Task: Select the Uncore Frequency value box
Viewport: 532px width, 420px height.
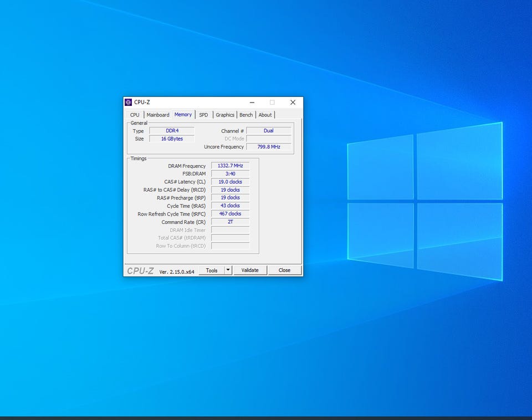Action: (268, 147)
